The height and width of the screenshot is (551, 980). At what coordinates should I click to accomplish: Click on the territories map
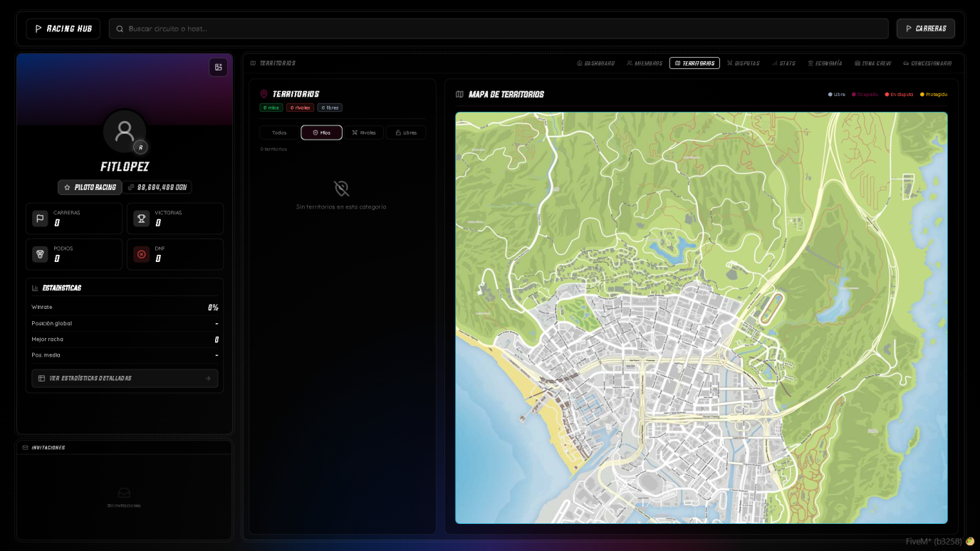click(702, 318)
